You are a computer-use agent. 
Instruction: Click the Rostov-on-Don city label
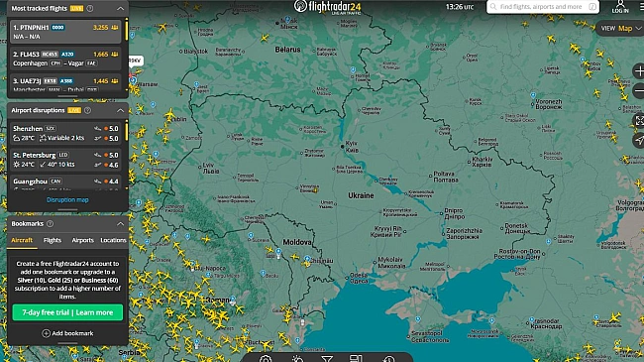[516, 254]
